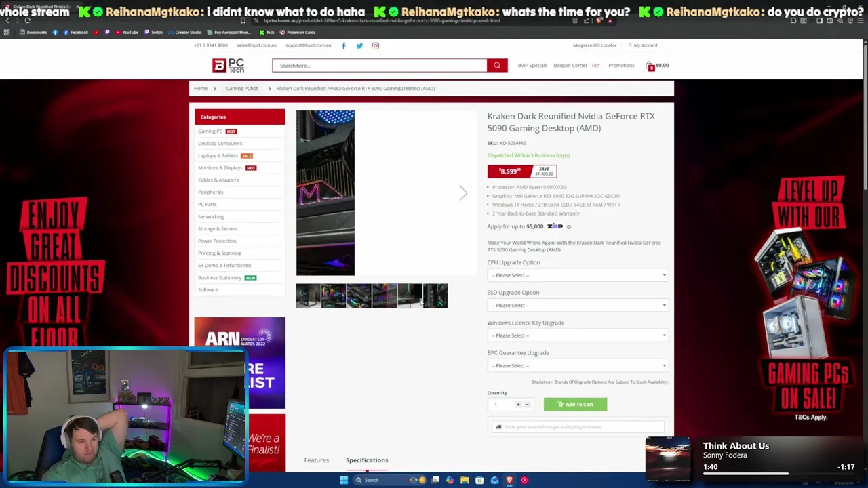The width and height of the screenshot is (868, 488).
Task: Seek in Think About Us progress bar
Action: 775,474
